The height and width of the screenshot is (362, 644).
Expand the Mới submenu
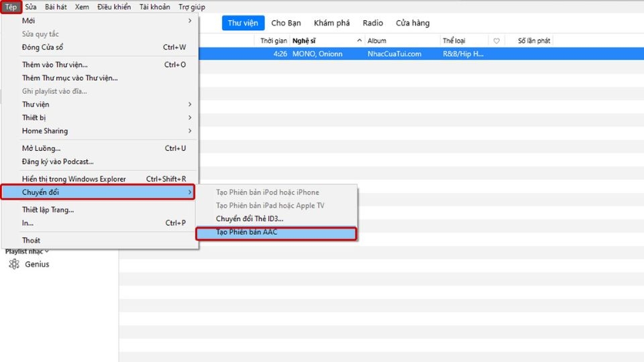point(100,21)
